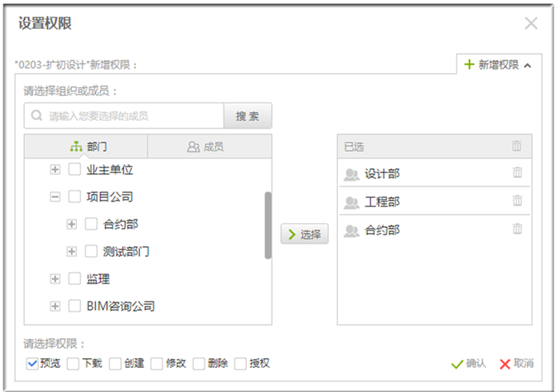
Task: Click trash icon beside 合约部 in selected list
Action: (x=517, y=229)
